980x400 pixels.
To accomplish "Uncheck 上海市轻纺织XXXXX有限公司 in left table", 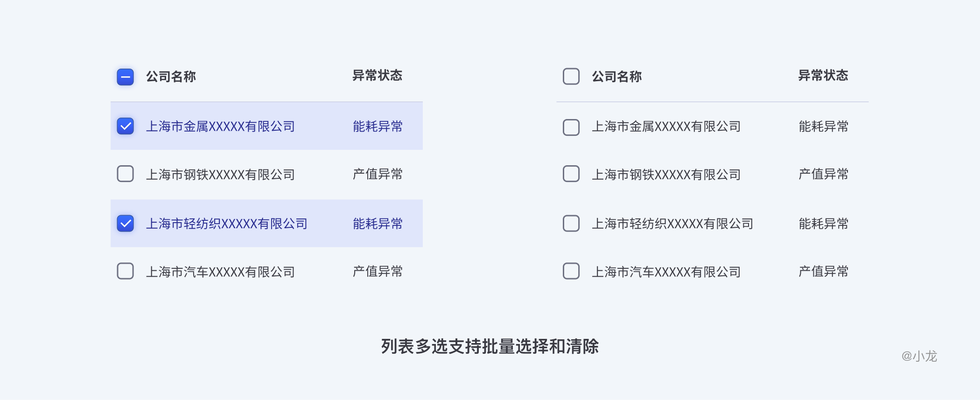I will [125, 224].
